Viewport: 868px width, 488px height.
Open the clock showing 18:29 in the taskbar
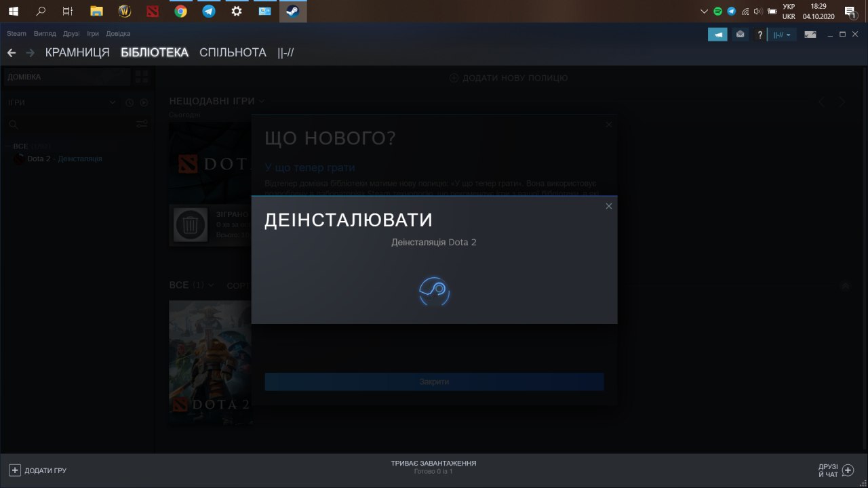pyautogui.click(x=818, y=11)
